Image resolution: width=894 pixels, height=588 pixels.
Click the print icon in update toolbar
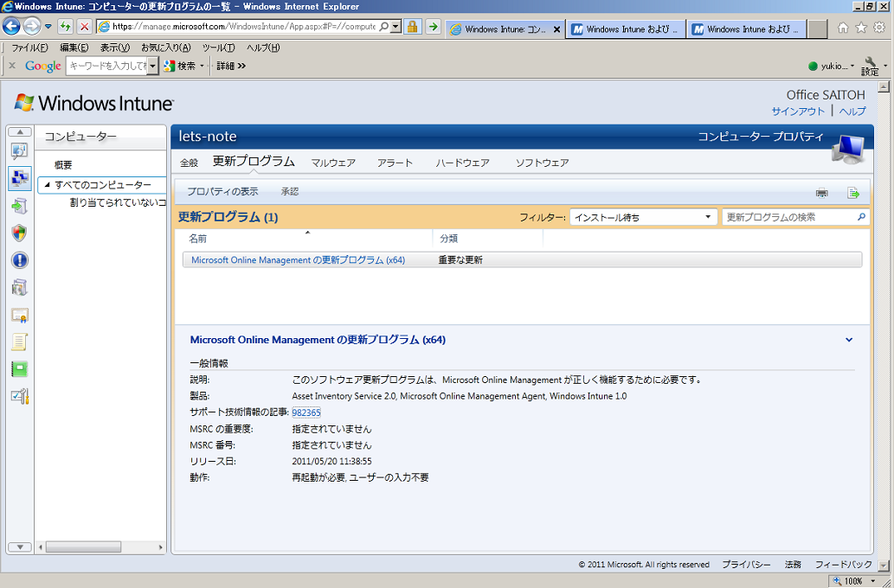click(821, 192)
